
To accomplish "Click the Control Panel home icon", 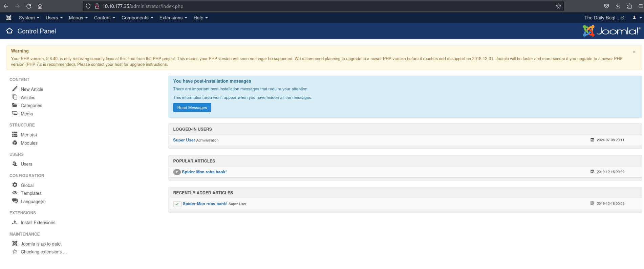I will pos(9,31).
